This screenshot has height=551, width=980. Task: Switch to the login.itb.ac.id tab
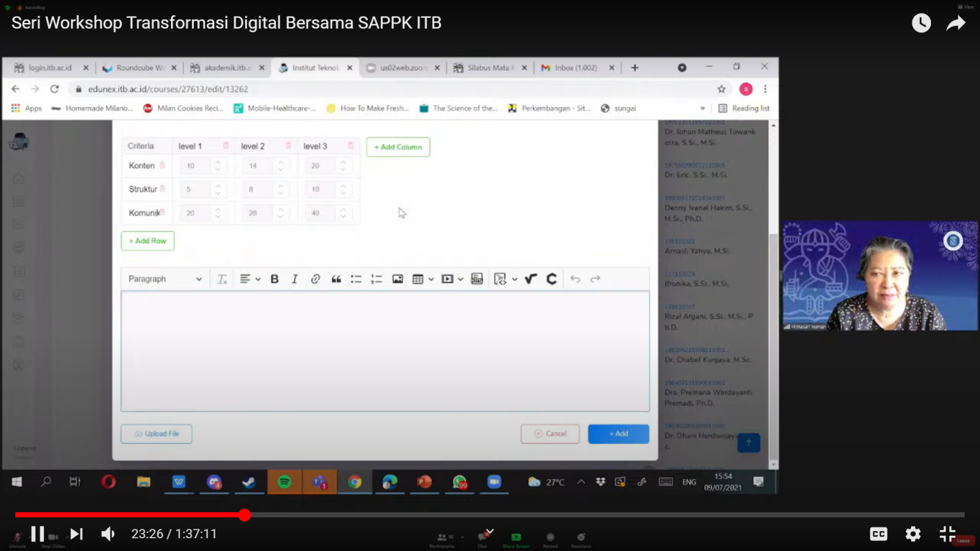pyautogui.click(x=50, y=68)
